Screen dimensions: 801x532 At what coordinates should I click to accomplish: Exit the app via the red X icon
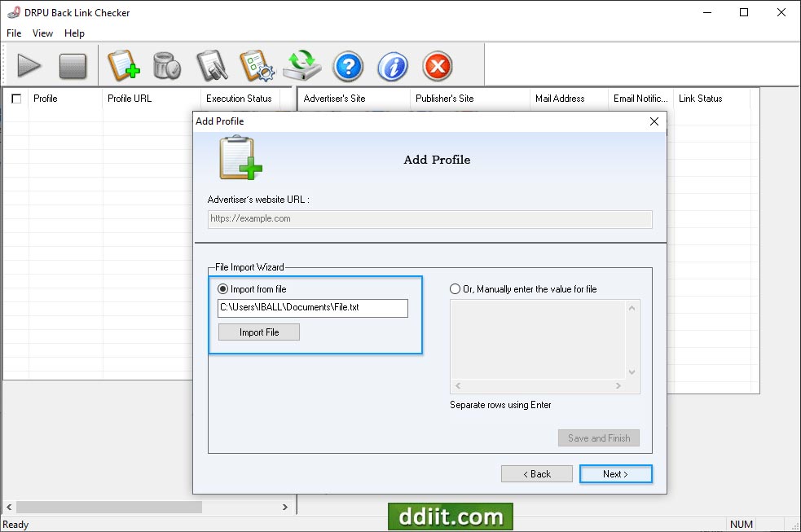tap(437, 66)
